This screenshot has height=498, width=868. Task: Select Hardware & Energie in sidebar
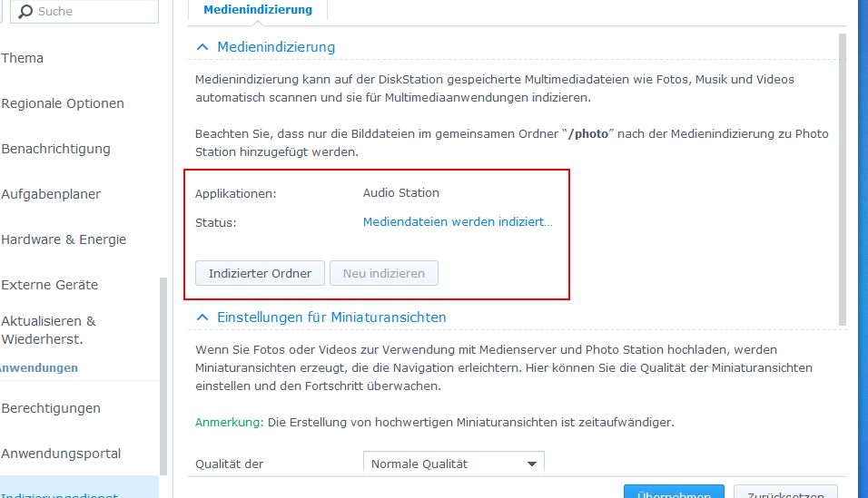[64, 239]
